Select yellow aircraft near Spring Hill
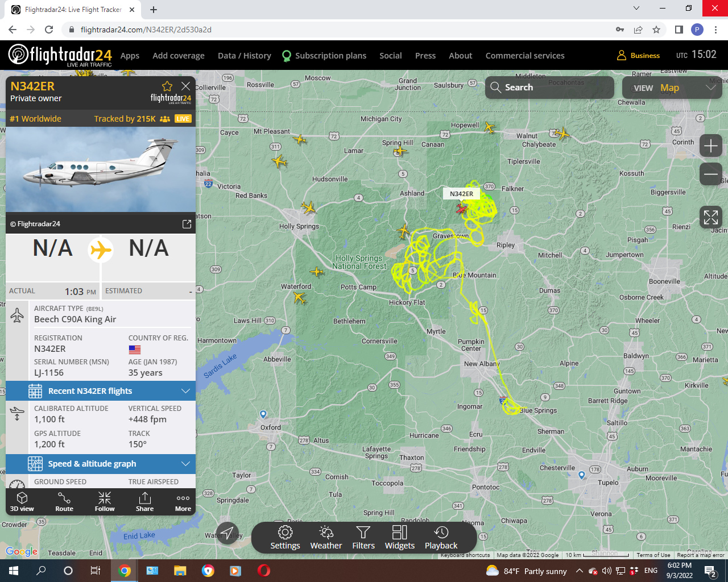728x582 pixels. (x=401, y=151)
